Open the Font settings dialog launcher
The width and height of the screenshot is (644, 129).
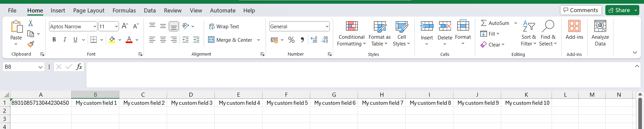(x=140, y=54)
